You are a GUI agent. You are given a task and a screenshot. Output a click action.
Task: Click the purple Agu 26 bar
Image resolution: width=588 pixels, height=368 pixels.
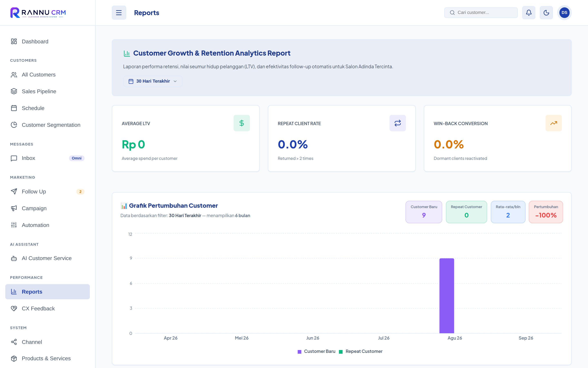point(447,296)
